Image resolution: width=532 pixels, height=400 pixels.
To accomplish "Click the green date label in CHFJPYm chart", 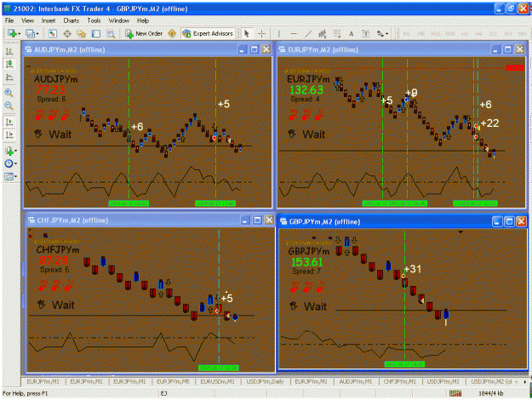I will click(x=219, y=368).
